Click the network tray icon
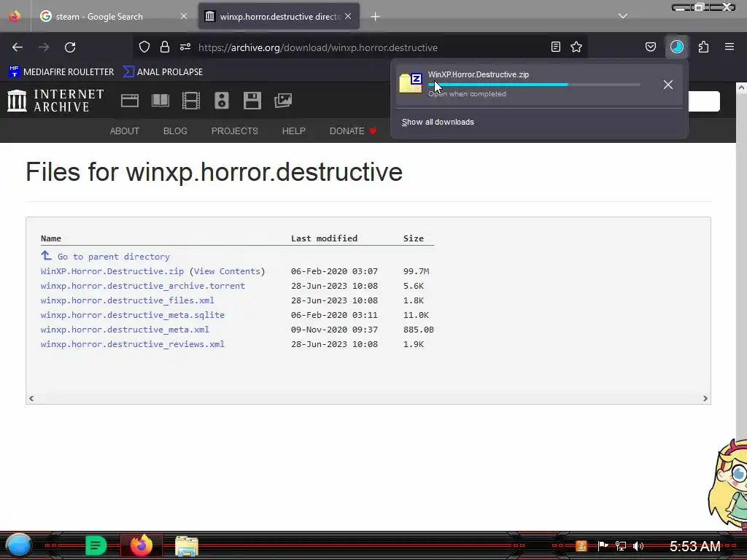The image size is (747, 560). click(x=620, y=545)
